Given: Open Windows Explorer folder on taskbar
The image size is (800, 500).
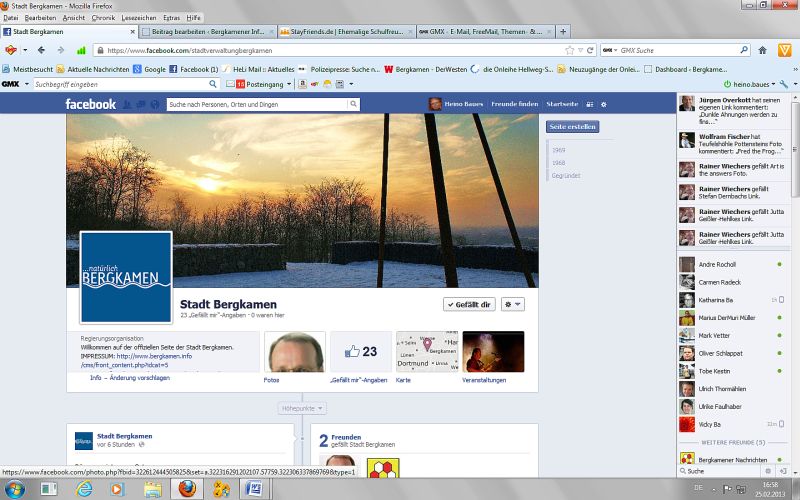Looking at the screenshot, I should 153,489.
